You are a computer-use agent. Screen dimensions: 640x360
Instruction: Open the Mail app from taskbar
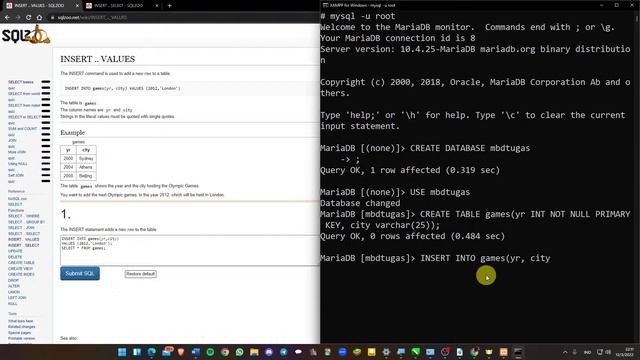tap(167, 352)
